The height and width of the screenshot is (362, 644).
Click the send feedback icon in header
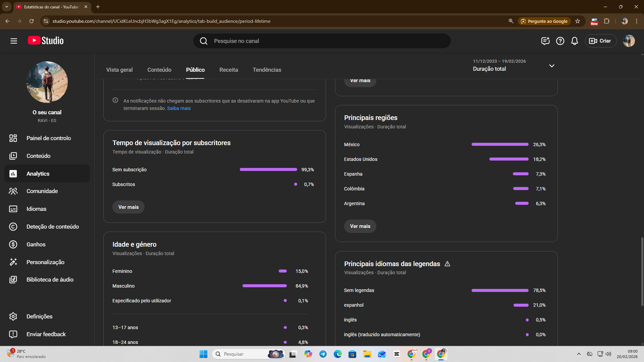click(545, 41)
